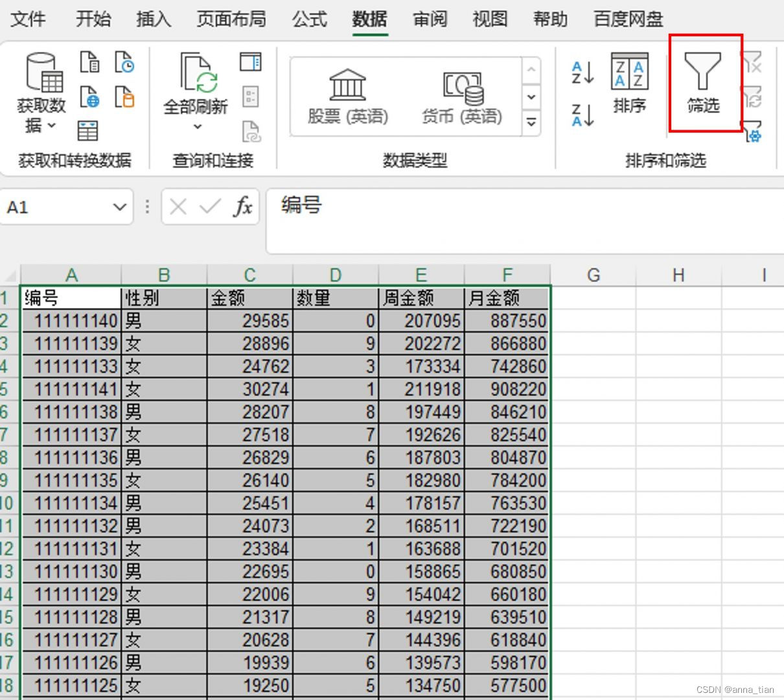Switch to the 视图 tab
Screen dimensions: 784x700
coord(490,19)
